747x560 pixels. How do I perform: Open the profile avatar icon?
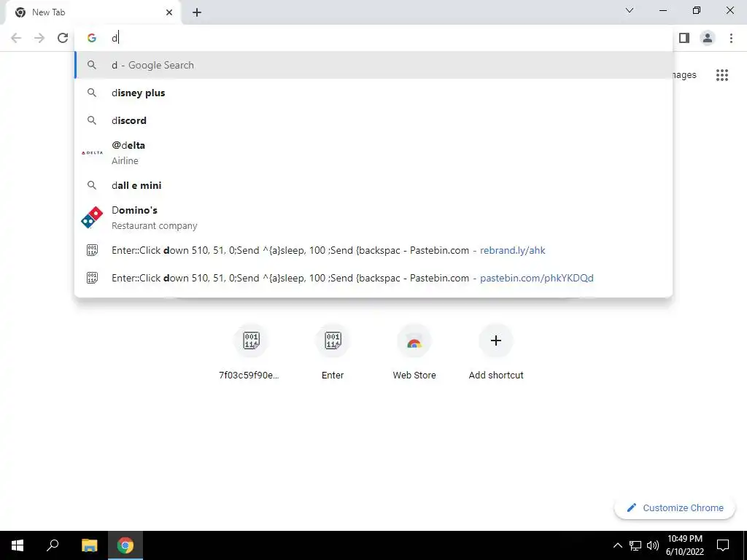click(708, 38)
